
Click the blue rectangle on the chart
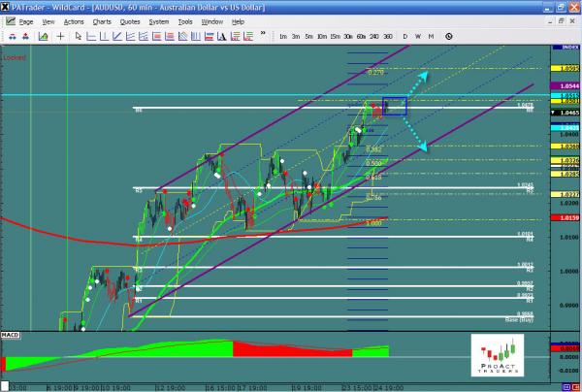click(x=395, y=106)
